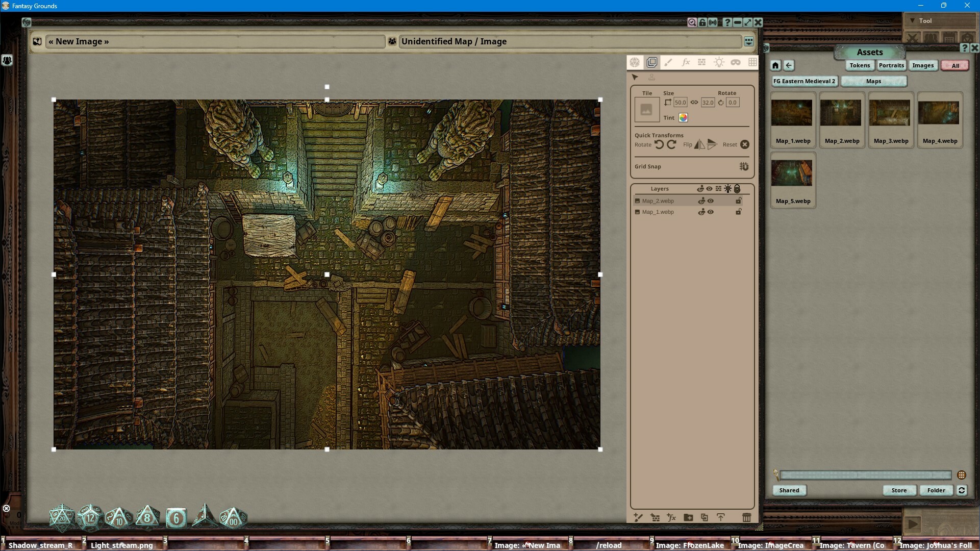Enable Grid Snap with the magnet icon
The height and width of the screenshot is (551, 980).
[744, 166]
